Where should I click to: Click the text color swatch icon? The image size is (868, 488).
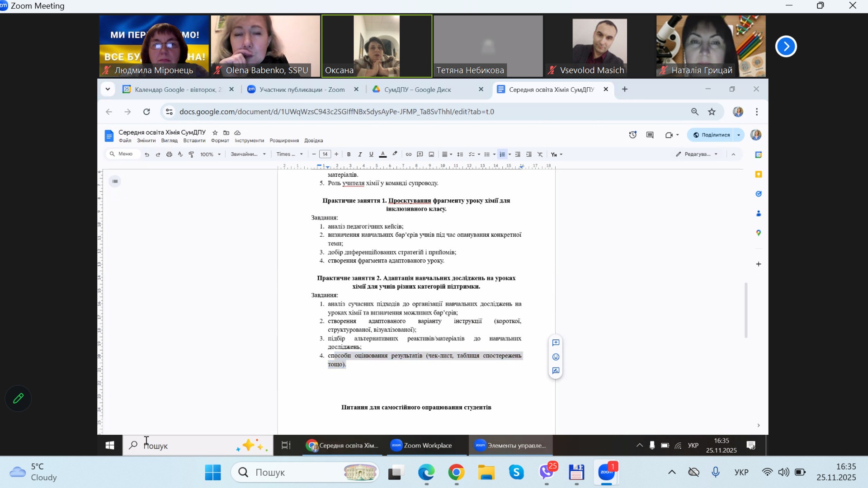pos(382,155)
